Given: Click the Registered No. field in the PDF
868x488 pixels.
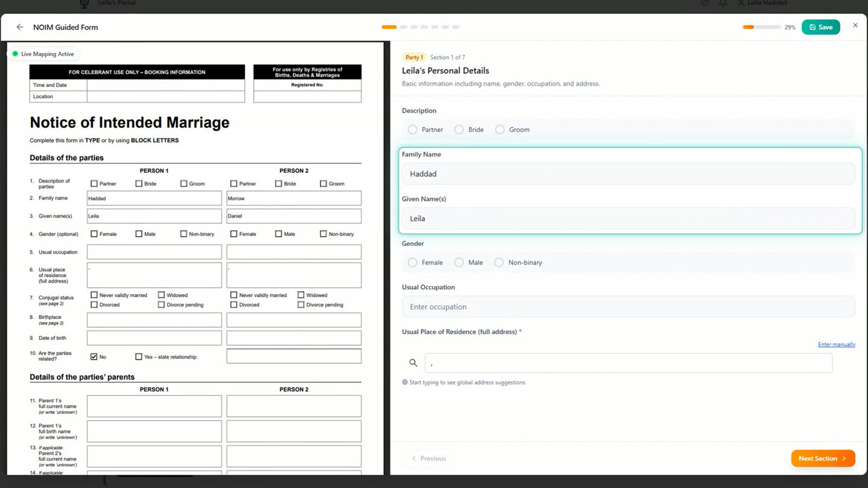Looking at the screenshot, I should tap(307, 96).
